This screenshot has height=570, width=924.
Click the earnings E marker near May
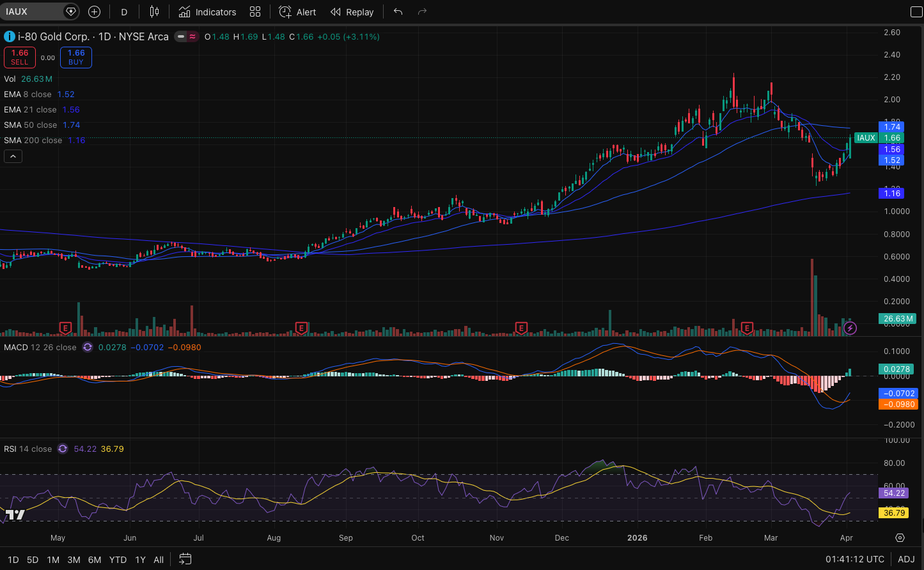pos(65,328)
